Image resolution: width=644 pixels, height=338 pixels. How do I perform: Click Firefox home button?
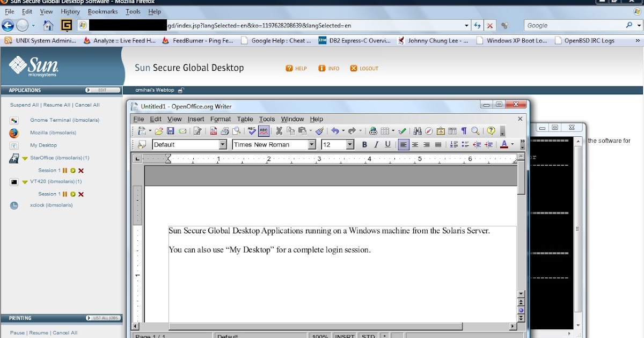[x=48, y=25]
